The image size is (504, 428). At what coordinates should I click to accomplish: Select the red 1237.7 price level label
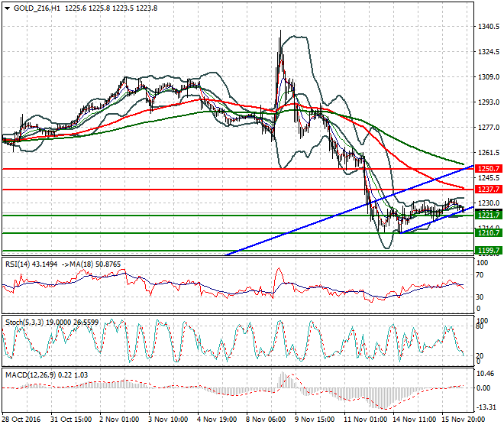coord(489,190)
